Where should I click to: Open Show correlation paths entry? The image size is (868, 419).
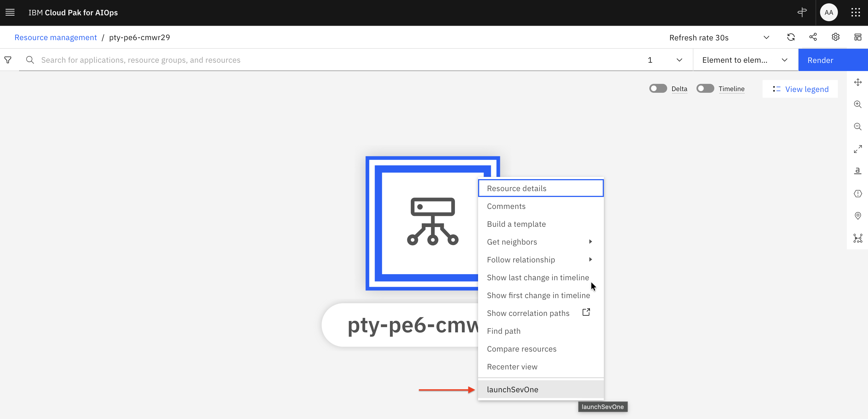click(x=541, y=313)
